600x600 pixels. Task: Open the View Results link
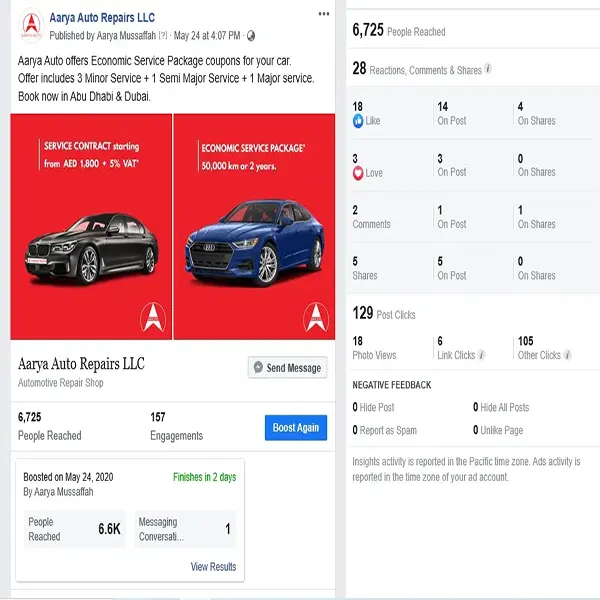coord(213,567)
